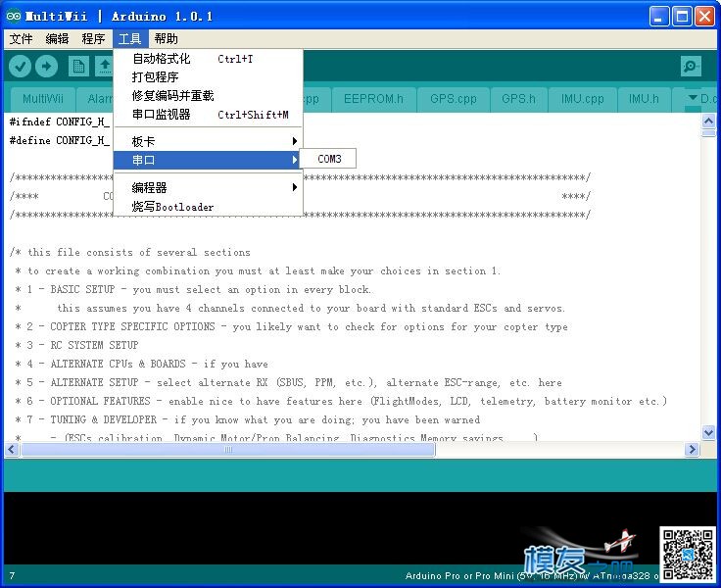The width and height of the screenshot is (721, 588).
Task: Click the Verify checkmark toolbar icon
Action: point(20,67)
